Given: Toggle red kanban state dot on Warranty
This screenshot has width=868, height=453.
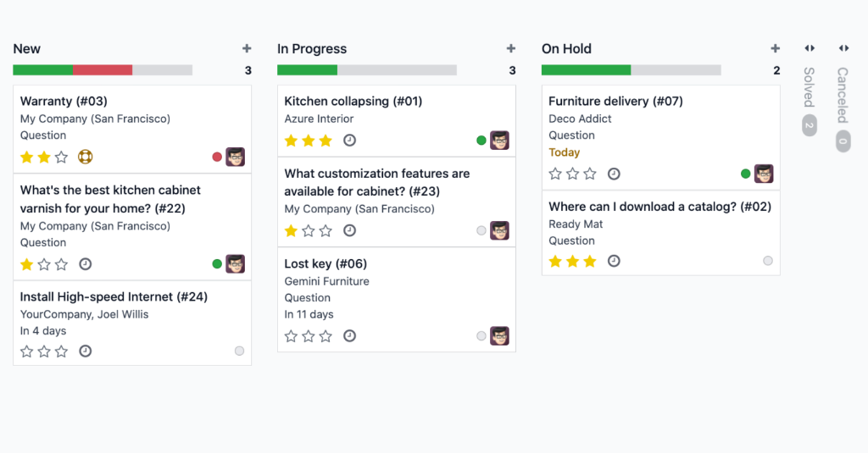Looking at the screenshot, I should coord(217,157).
